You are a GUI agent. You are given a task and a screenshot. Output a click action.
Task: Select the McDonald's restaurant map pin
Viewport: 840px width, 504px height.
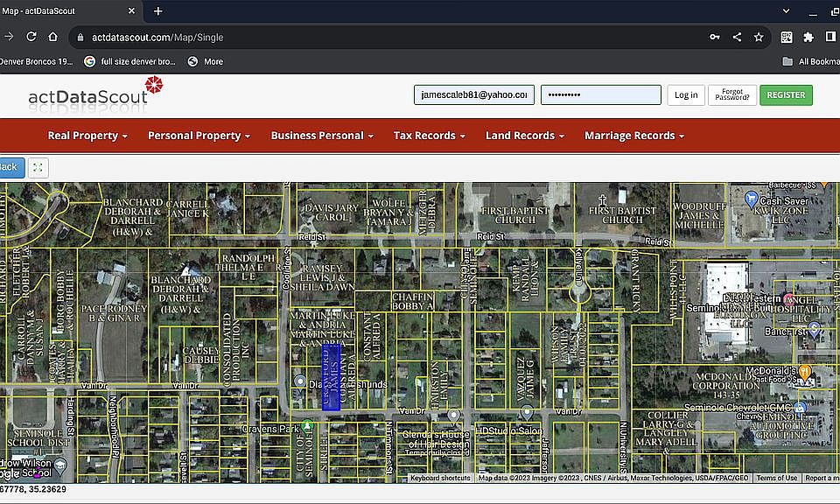pos(804,372)
